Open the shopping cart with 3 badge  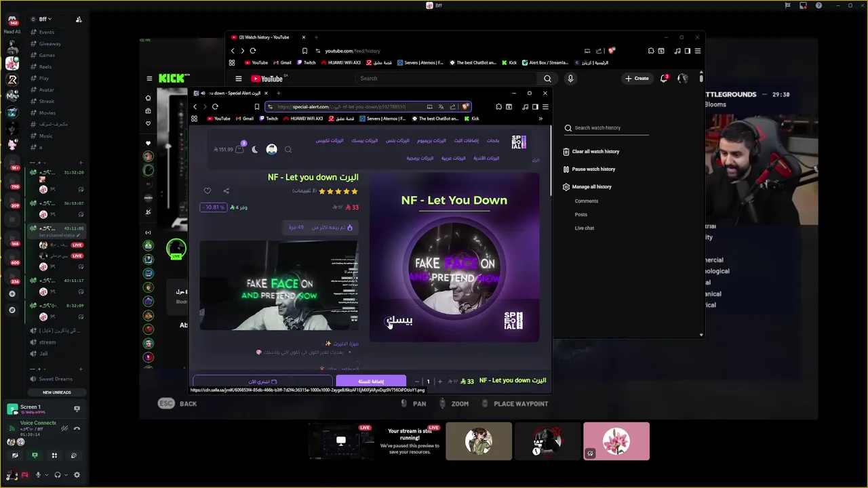[x=240, y=149]
